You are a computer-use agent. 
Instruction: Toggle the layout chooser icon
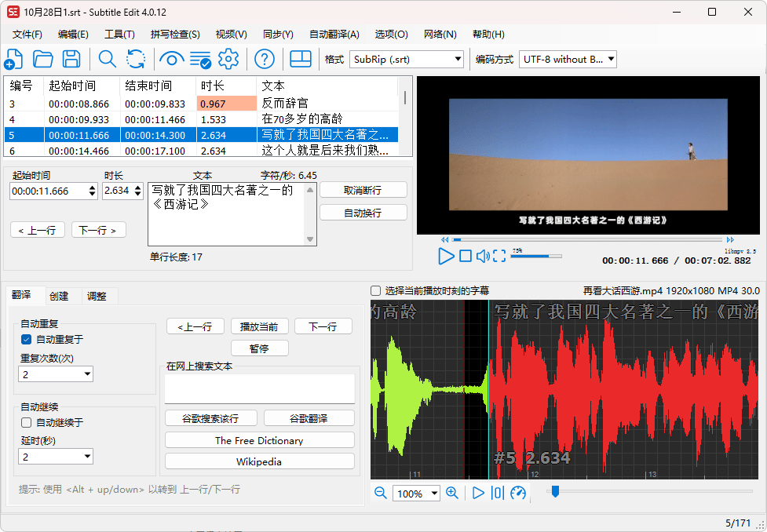(301, 59)
